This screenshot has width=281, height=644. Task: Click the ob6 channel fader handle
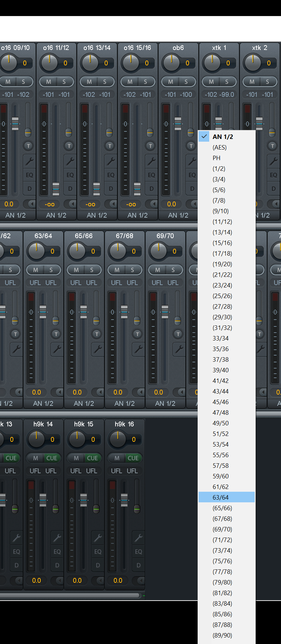(x=178, y=124)
